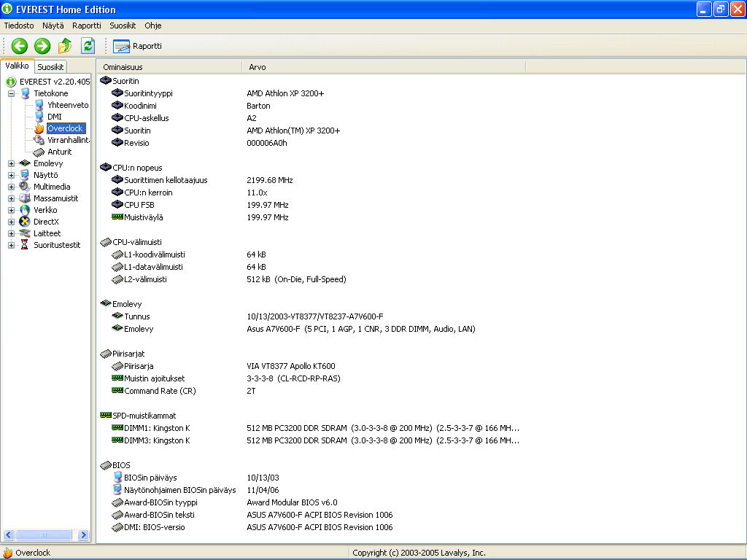Click the Emolevy motherboard icon in tree
Screen dimensions: 747x560
25,163
